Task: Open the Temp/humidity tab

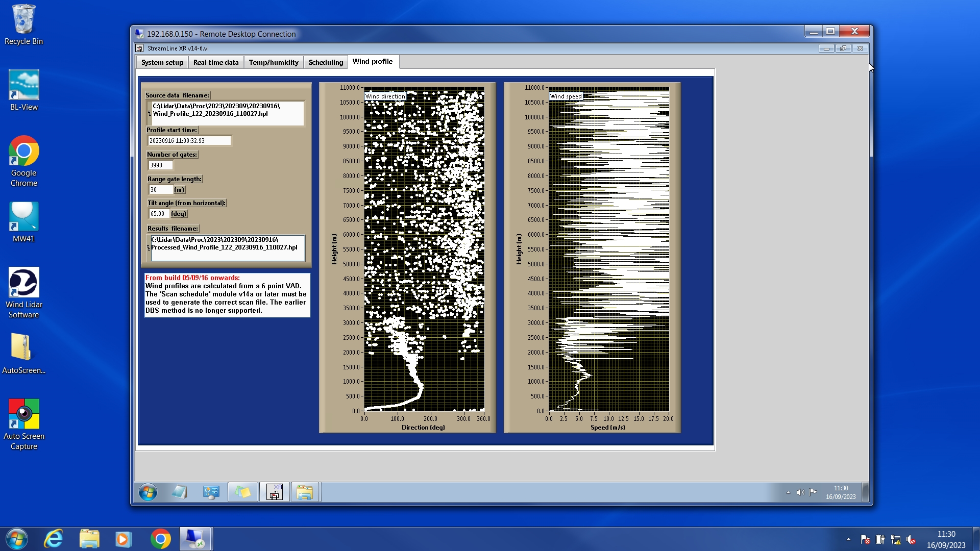Action: pyautogui.click(x=274, y=62)
